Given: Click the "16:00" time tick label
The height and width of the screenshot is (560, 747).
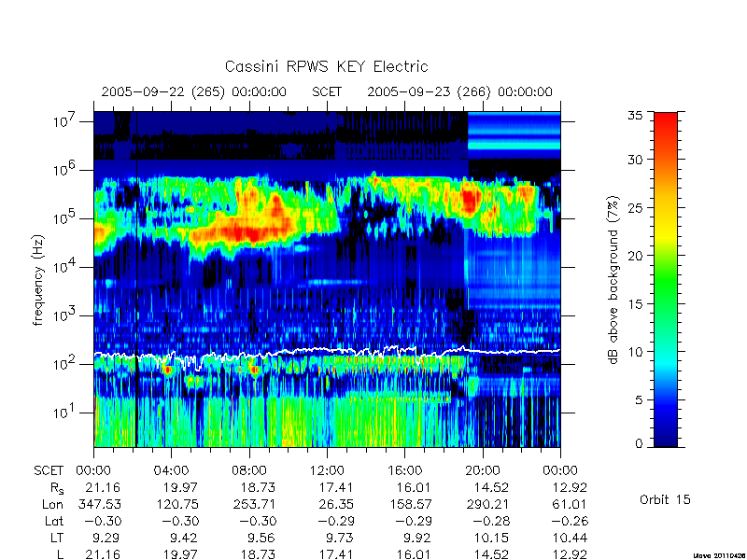Looking at the screenshot, I should coord(404,470).
